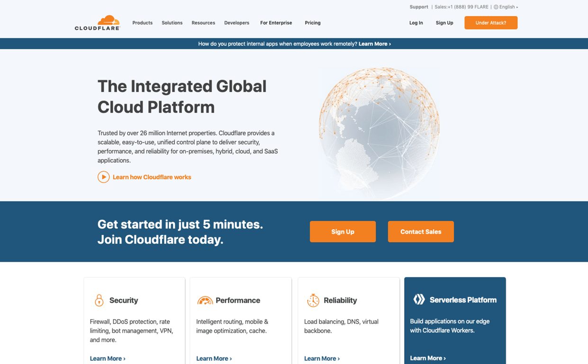Click the 'Load balancing, DNS, virtual backbone' text
Viewport: 588px width, 364px height.
[x=341, y=326]
